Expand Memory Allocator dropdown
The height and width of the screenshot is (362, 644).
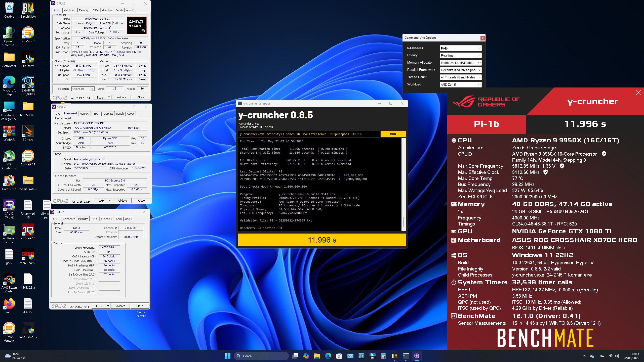point(461,63)
